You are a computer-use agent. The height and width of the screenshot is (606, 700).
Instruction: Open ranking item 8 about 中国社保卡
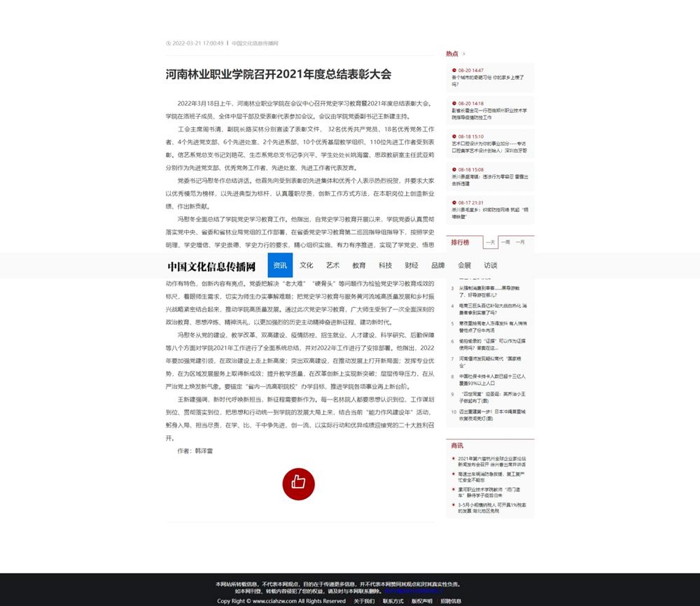[491, 379]
